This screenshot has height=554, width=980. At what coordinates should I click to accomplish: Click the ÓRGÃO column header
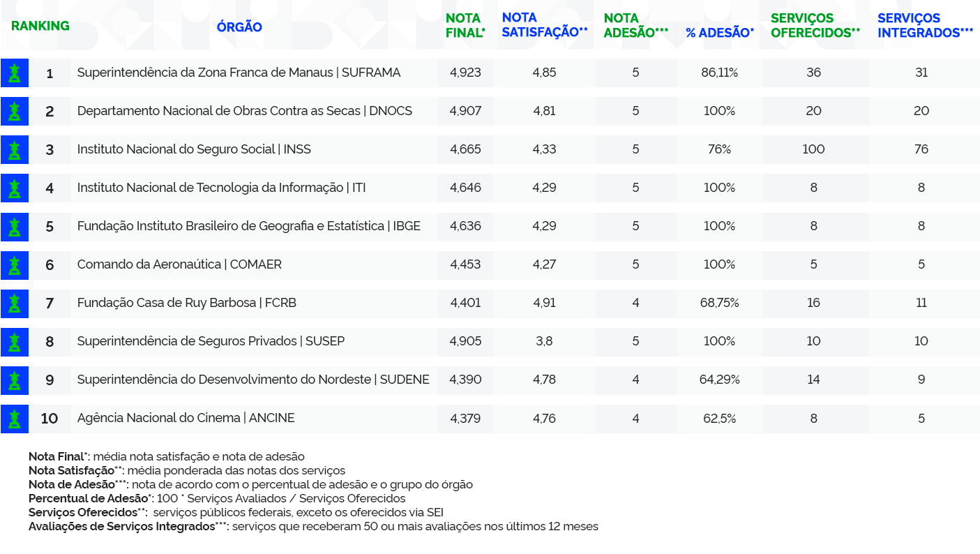click(239, 27)
